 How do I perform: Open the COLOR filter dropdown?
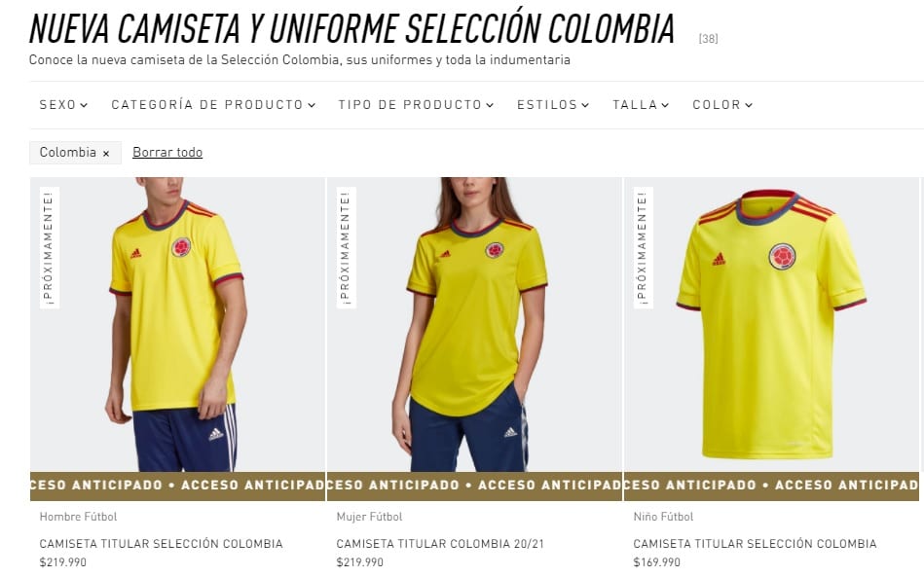(722, 105)
